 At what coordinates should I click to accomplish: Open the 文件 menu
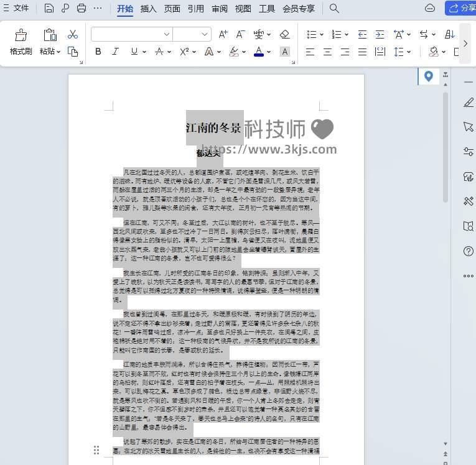pos(16,8)
